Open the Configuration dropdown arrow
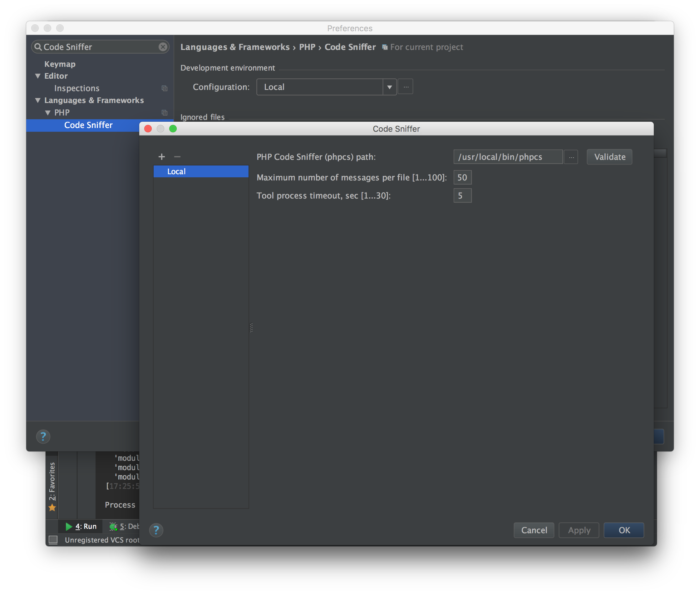 click(x=390, y=87)
